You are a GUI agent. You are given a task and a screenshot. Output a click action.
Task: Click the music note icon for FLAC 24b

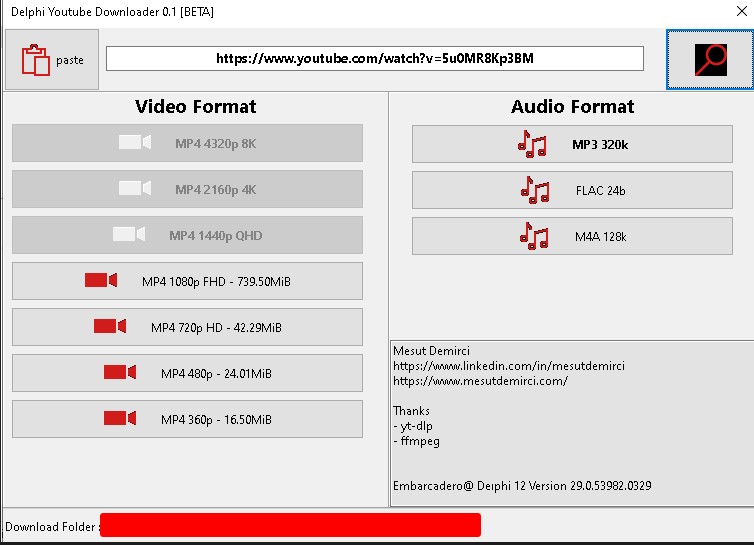(535, 190)
